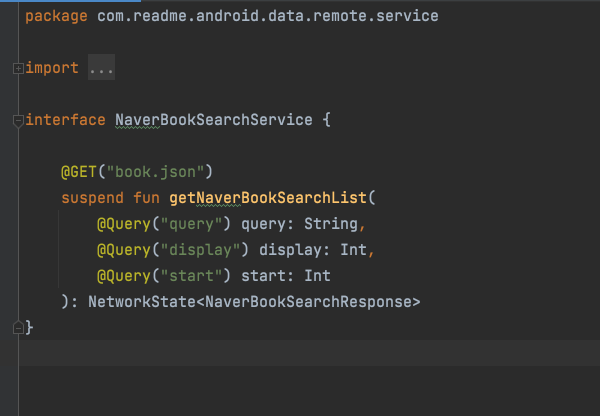
Task: Click the import keyword
Action: point(52,68)
